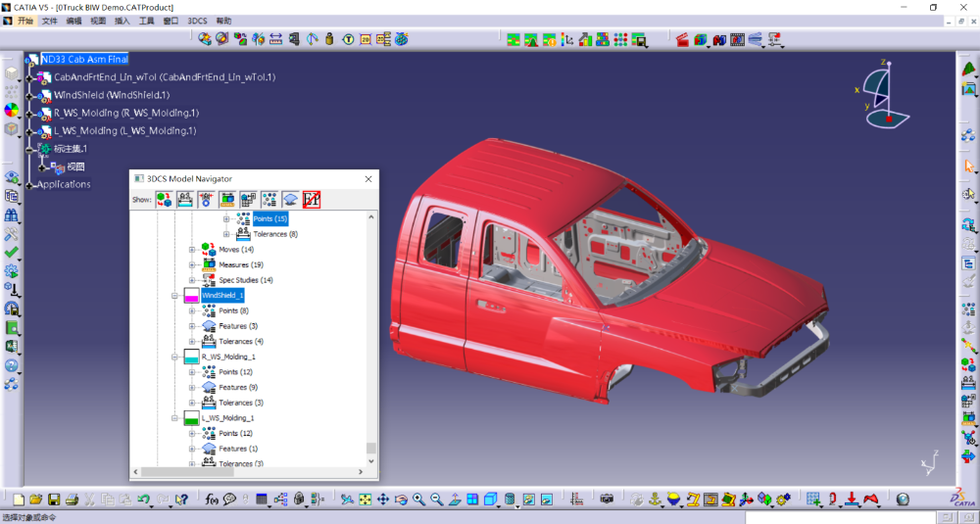Click the color wheel icon in left toolbar
Viewport: 980px width, 524px height.
pos(11,110)
